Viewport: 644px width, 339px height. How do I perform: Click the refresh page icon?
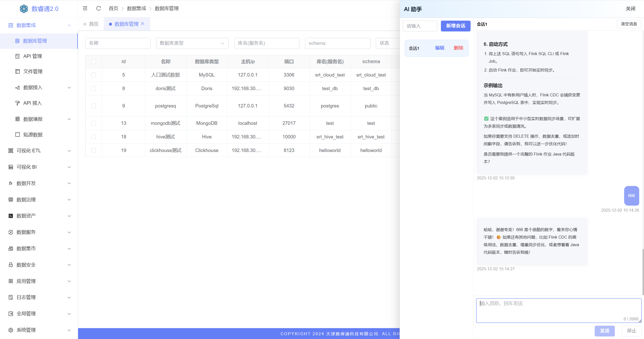point(98,8)
